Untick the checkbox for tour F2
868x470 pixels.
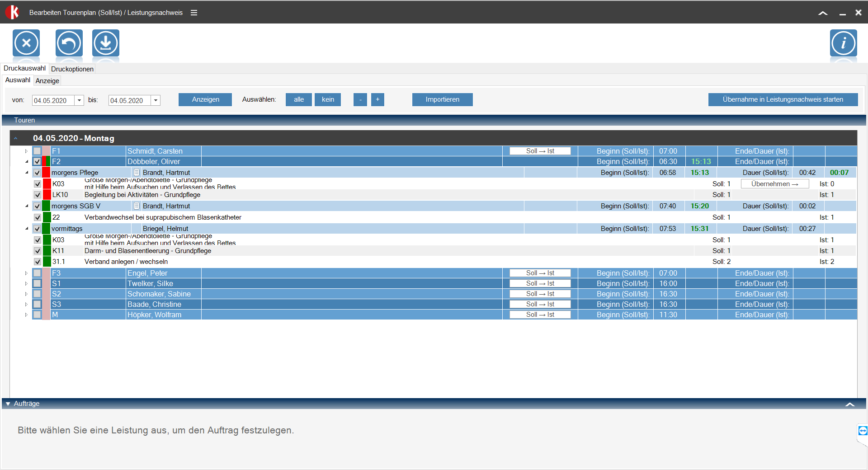37,161
